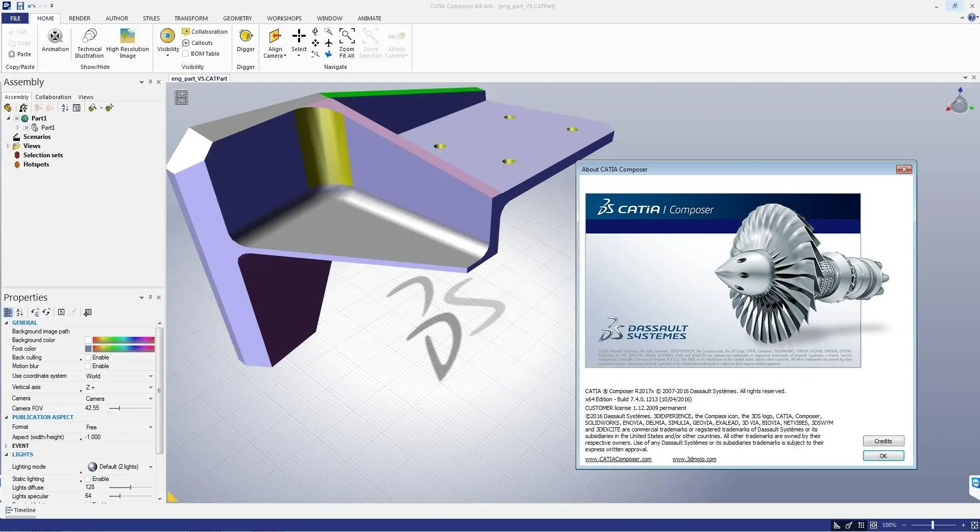Click the Foot color gray swatch

88,349
